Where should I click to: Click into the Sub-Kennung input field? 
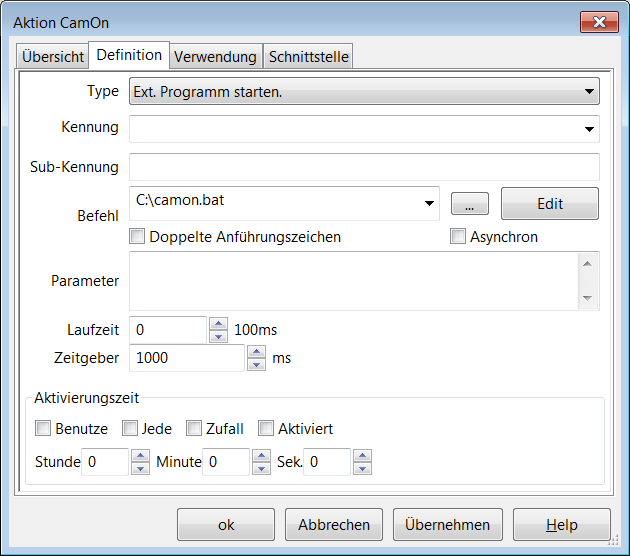(364, 167)
